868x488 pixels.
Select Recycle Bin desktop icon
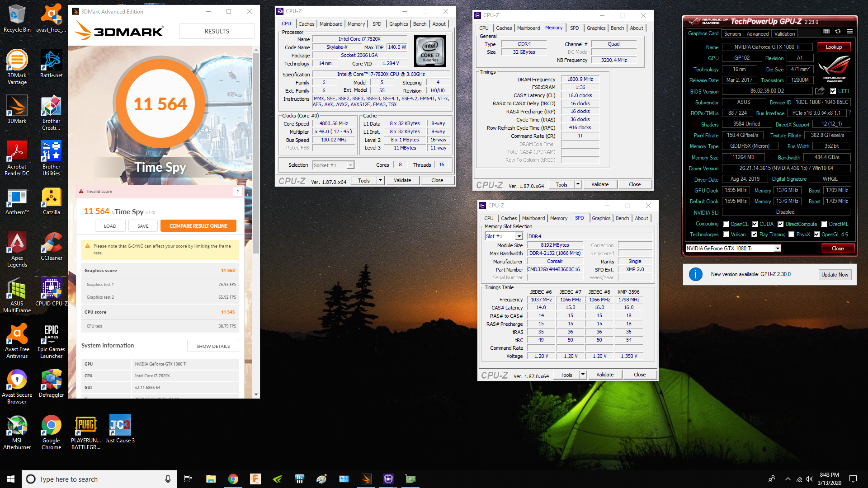coord(17,18)
